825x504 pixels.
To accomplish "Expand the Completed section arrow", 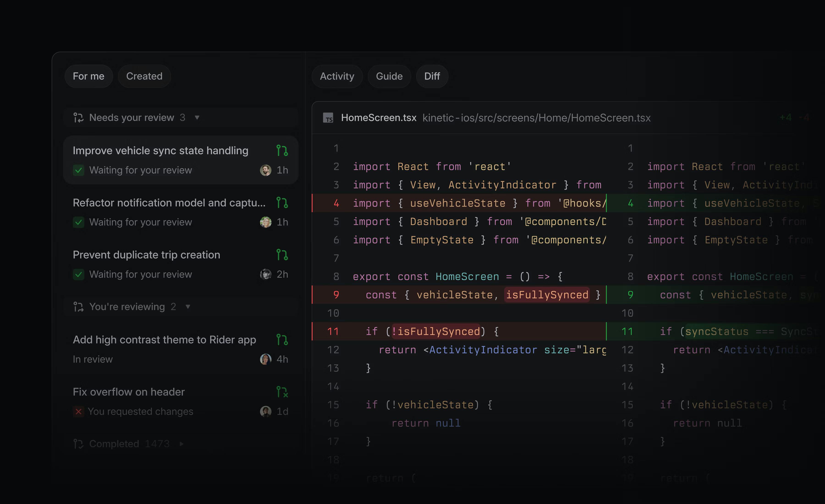I will tap(181, 444).
